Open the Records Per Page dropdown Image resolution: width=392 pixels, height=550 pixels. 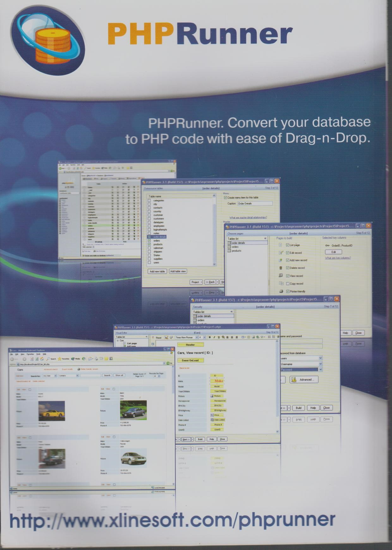tap(159, 376)
